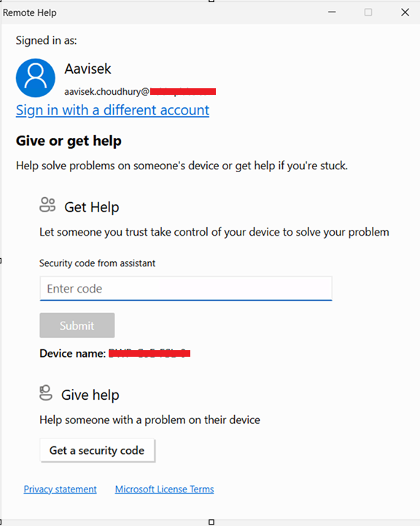Click Get a security code button
This screenshot has height=526, width=420.
[97, 450]
